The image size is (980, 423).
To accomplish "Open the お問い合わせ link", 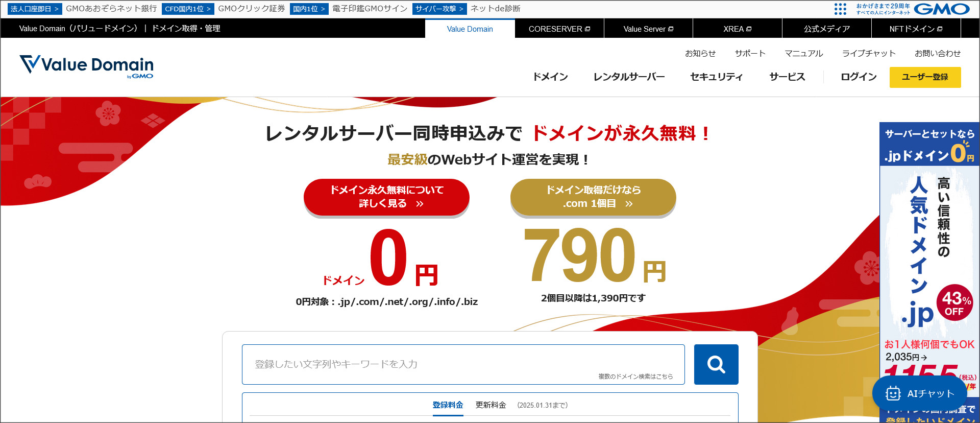I will pyautogui.click(x=938, y=53).
